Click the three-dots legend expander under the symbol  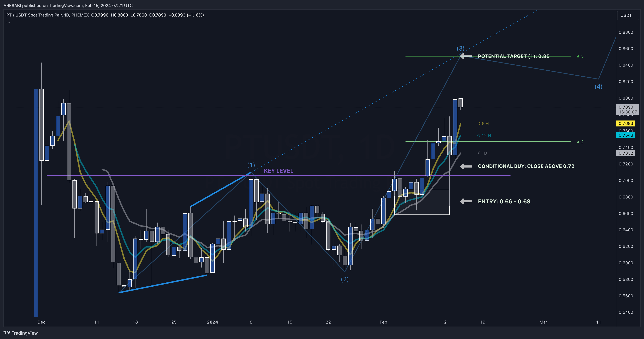[x=8, y=22]
